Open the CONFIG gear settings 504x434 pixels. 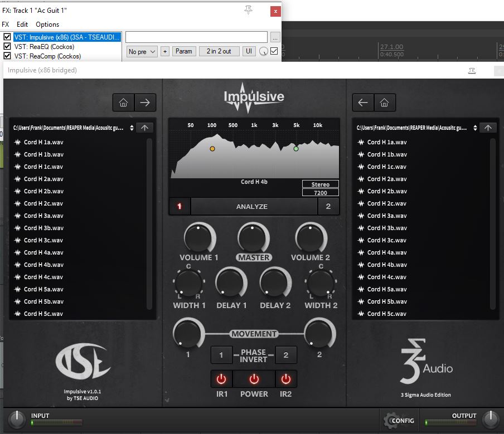[x=399, y=421]
